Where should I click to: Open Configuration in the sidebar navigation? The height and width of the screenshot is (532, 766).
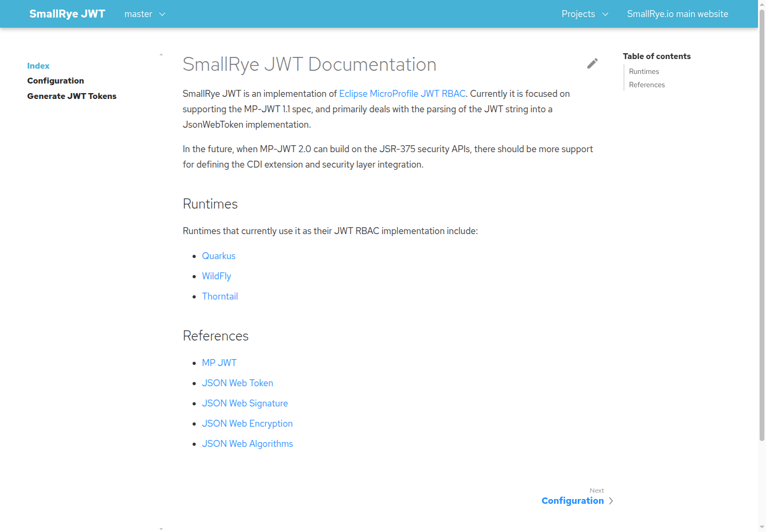click(x=56, y=81)
